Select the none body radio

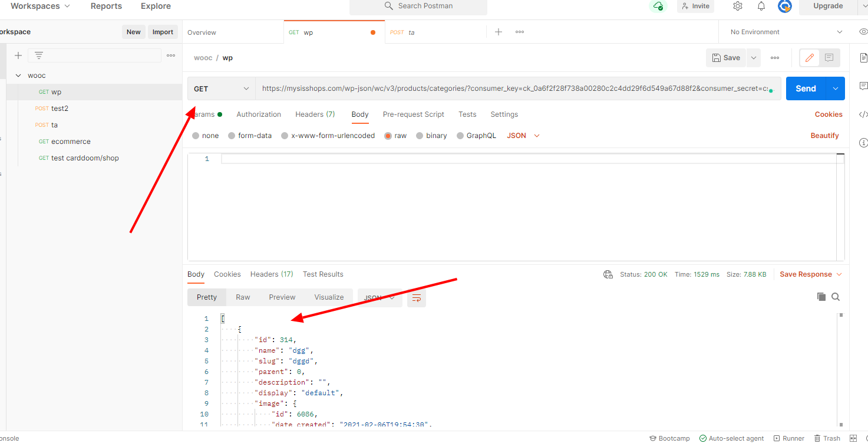pyautogui.click(x=196, y=136)
